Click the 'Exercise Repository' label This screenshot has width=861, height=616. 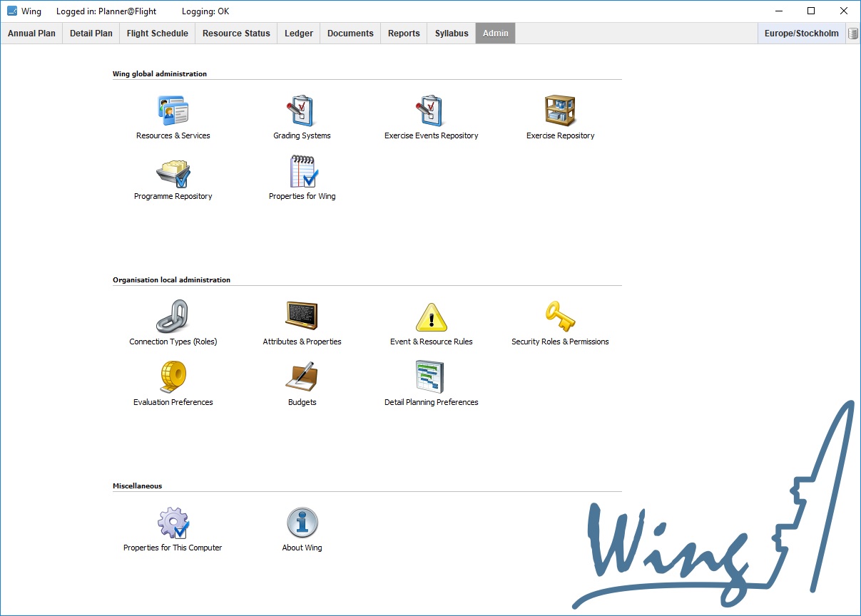point(561,135)
